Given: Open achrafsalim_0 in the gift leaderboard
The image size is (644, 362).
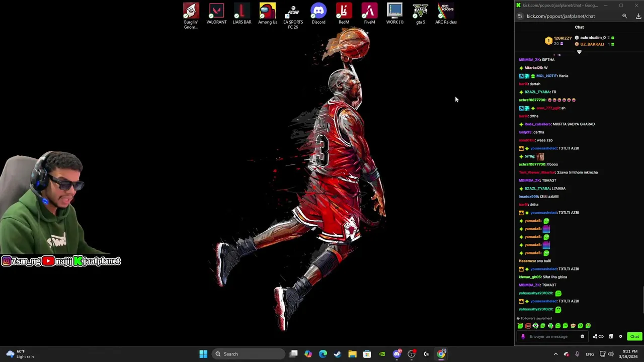Looking at the screenshot, I should [593, 38].
